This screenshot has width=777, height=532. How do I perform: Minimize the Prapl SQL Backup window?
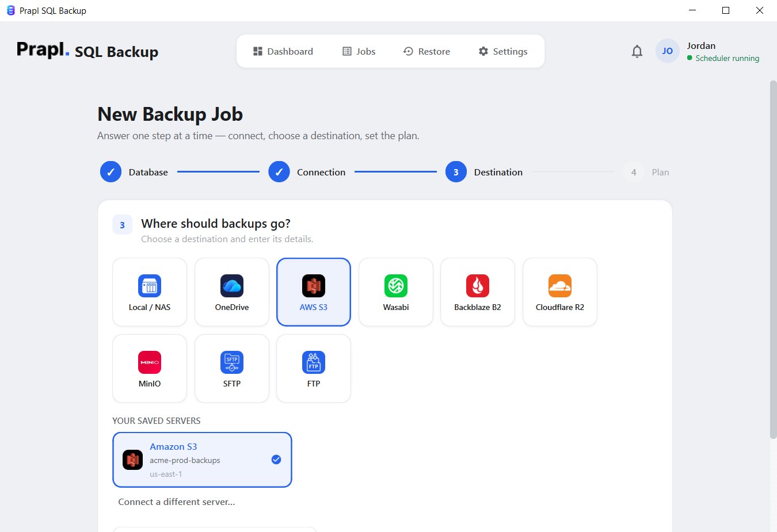tap(692, 10)
